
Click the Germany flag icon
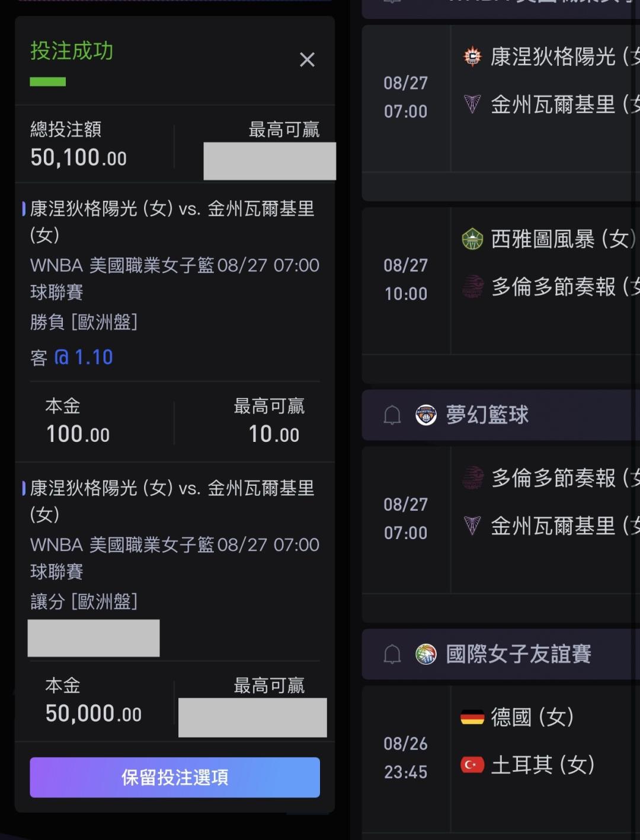(x=472, y=717)
